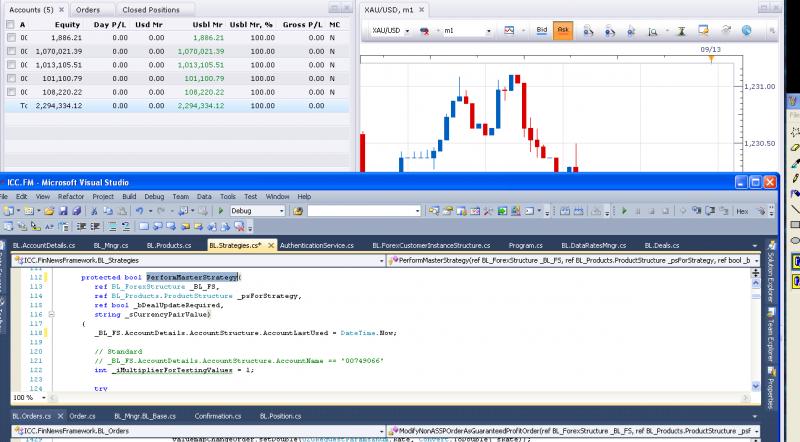This screenshot has width=800, height=442.
Task: Click the Undo icon in Visual Studio toolbar
Action: coord(138,211)
